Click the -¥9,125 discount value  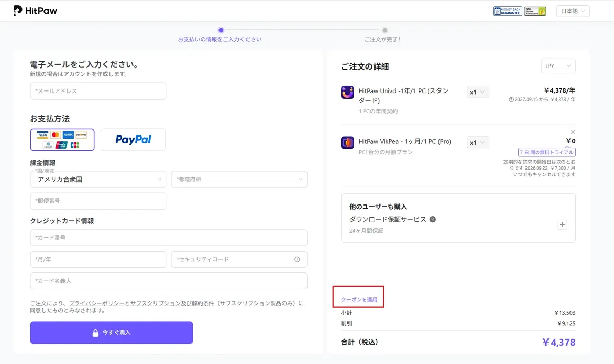coord(564,323)
